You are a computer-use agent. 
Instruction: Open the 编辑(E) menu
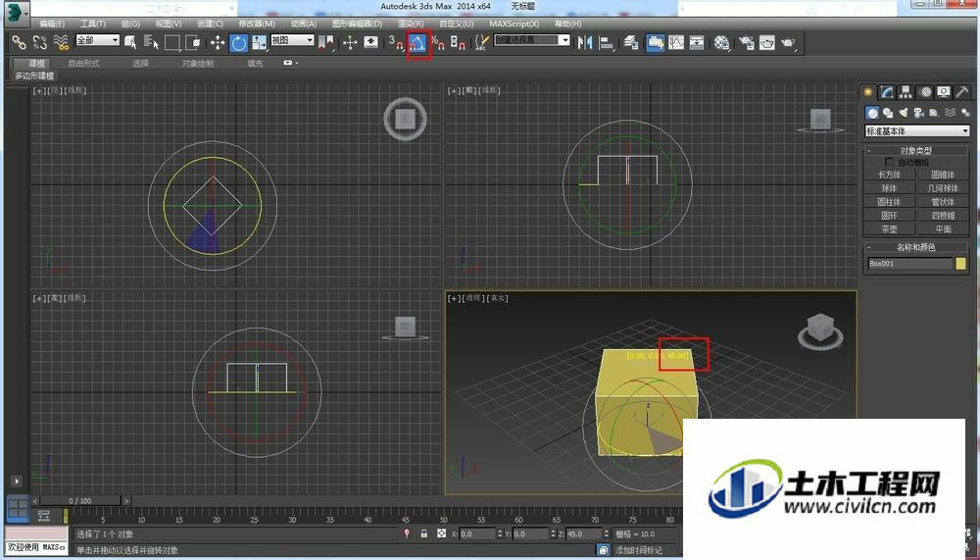tap(52, 24)
